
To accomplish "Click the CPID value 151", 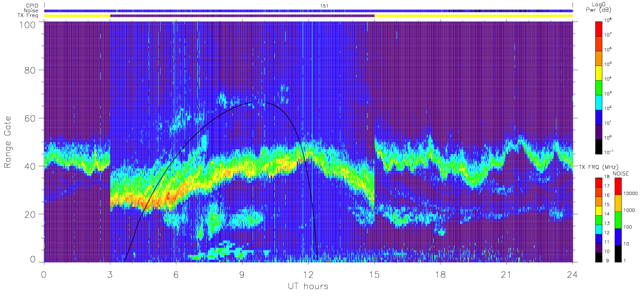I will pos(324,6).
